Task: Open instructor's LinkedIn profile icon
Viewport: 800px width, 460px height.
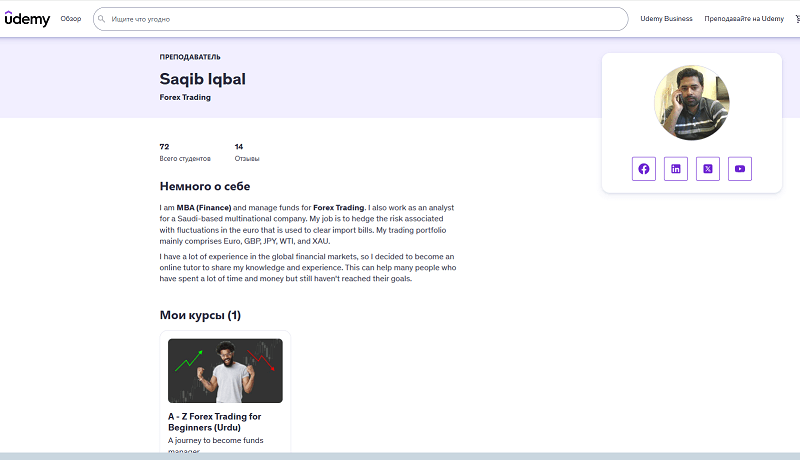Action: [676, 169]
